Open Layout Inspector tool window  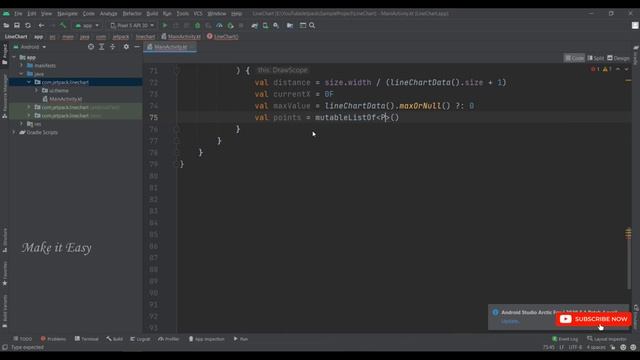607,339
